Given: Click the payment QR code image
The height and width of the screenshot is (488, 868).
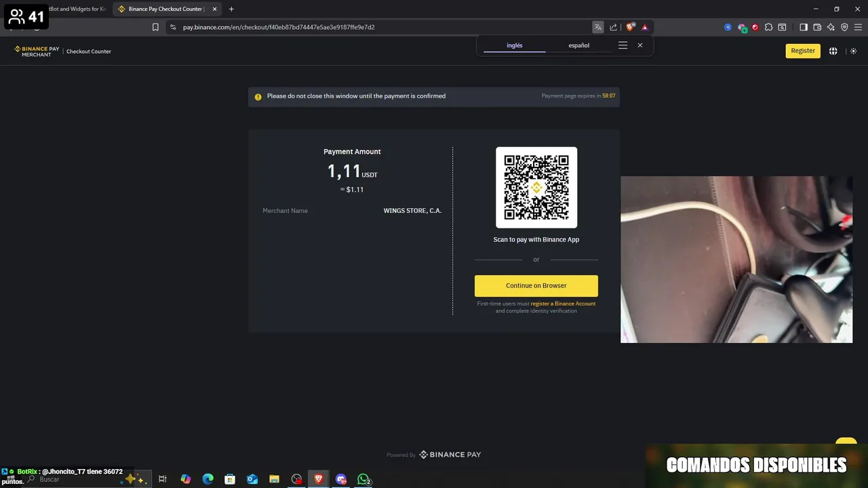Looking at the screenshot, I should 536,188.
